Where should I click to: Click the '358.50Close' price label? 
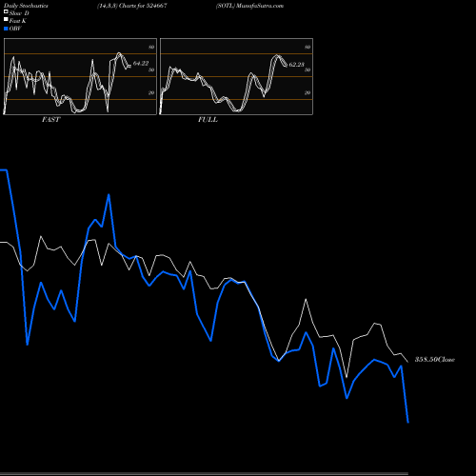[435, 360]
